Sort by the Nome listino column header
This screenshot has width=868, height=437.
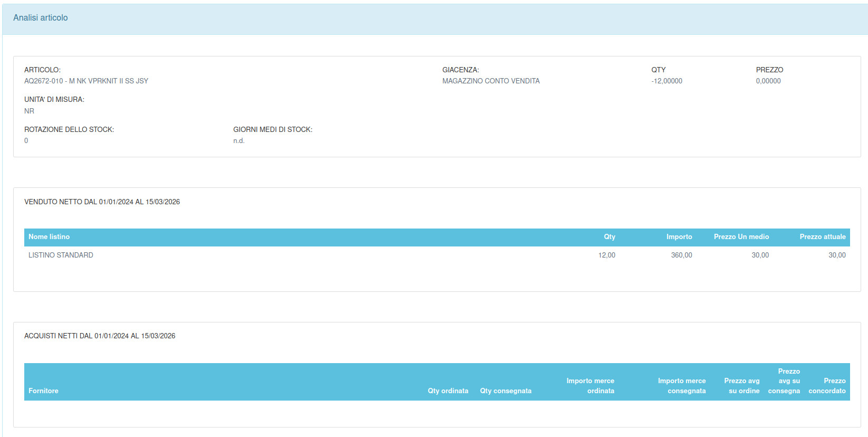click(49, 237)
